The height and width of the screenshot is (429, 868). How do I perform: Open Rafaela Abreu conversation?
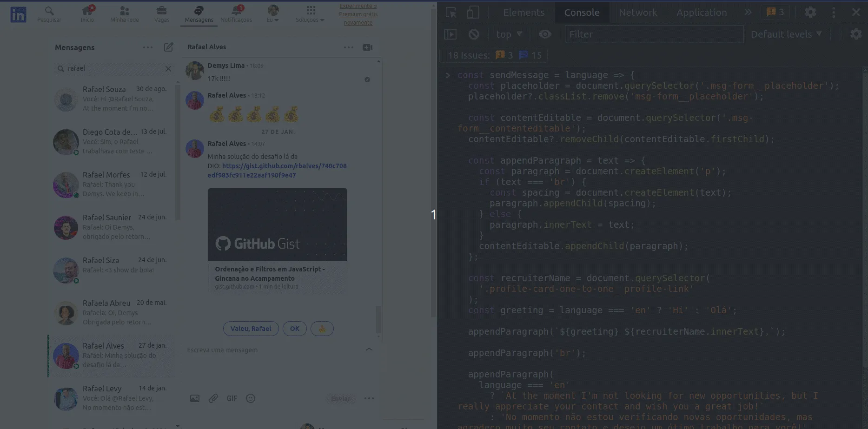112,312
